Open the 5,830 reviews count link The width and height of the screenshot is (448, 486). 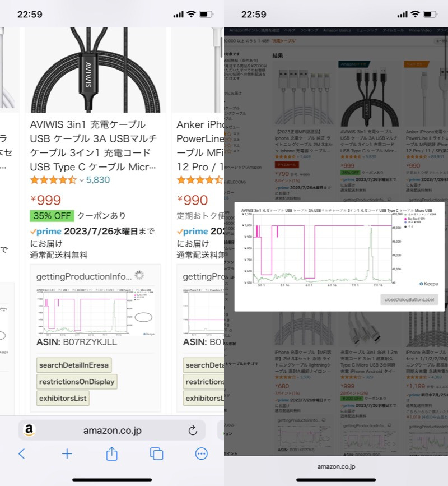click(98, 180)
